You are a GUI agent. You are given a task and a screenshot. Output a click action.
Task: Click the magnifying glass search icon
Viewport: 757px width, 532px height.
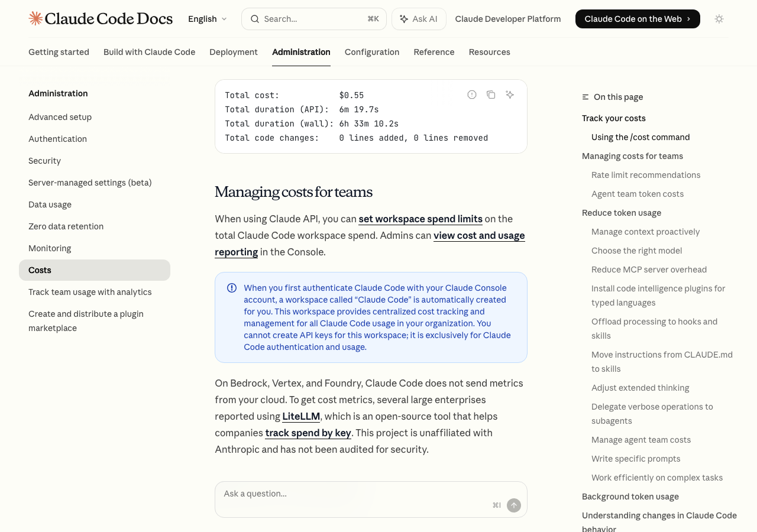[255, 19]
